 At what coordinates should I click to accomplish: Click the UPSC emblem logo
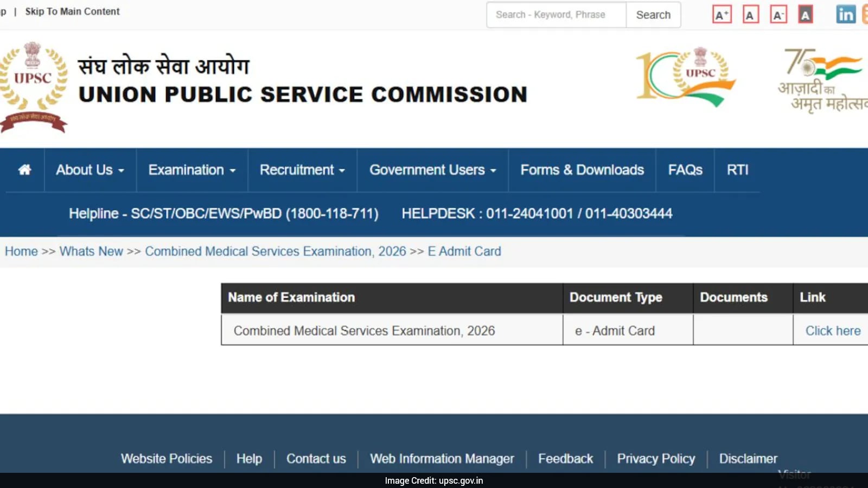click(x=34, y=87)
